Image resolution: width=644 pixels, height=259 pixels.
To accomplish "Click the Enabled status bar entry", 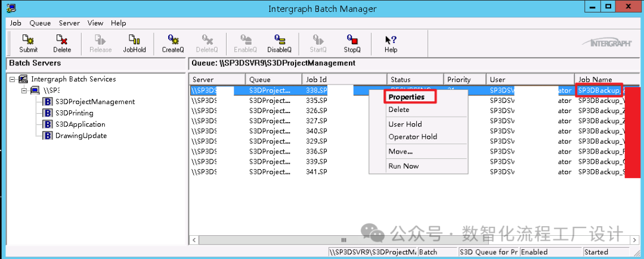I will [550, 252].
